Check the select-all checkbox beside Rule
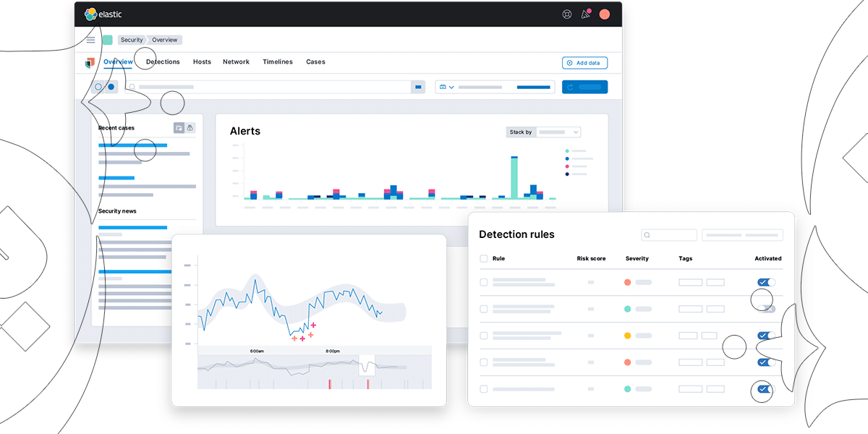The width and height of the screenshot is (868, 434). [x=484, y=258]
